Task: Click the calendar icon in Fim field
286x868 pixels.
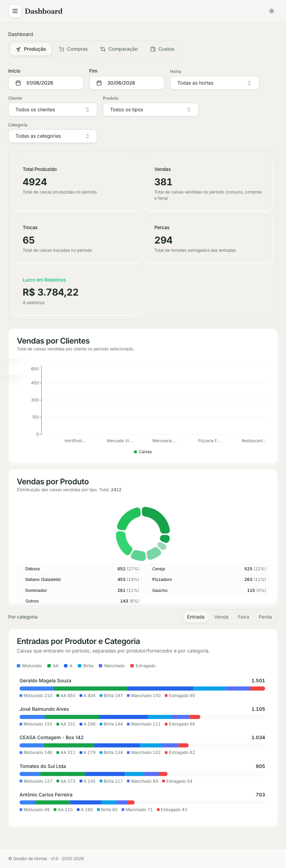Action: coord(99,83)
